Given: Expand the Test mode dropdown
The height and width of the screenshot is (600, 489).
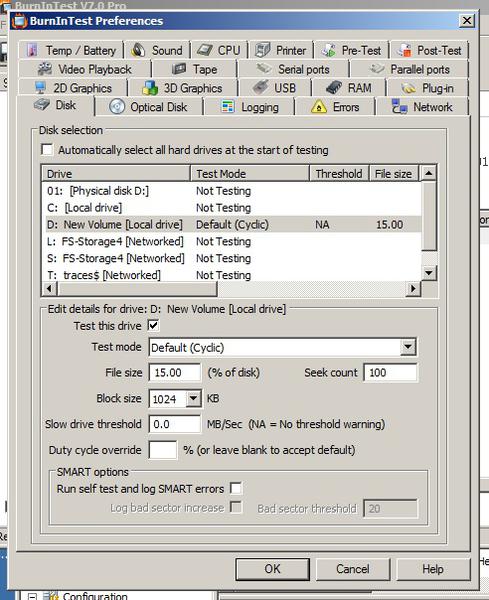Looking at the screenshot, I should click(x=408, y=347).
